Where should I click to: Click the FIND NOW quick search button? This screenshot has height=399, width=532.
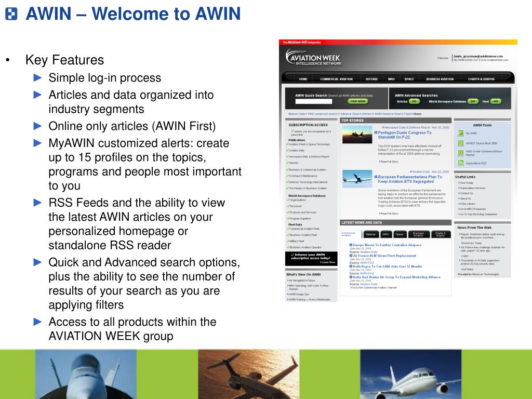[x=357, y=101]
